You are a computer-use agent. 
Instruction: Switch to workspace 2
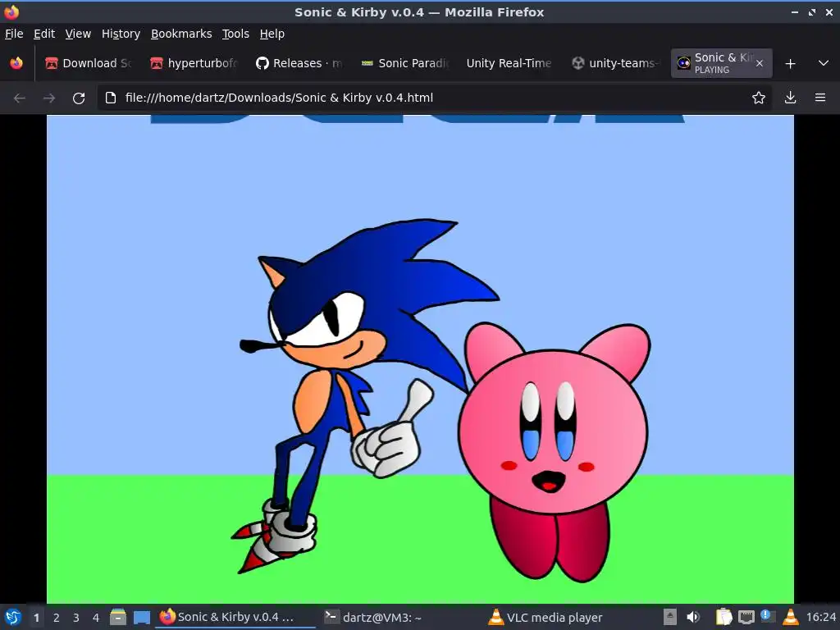click(57, 618)
